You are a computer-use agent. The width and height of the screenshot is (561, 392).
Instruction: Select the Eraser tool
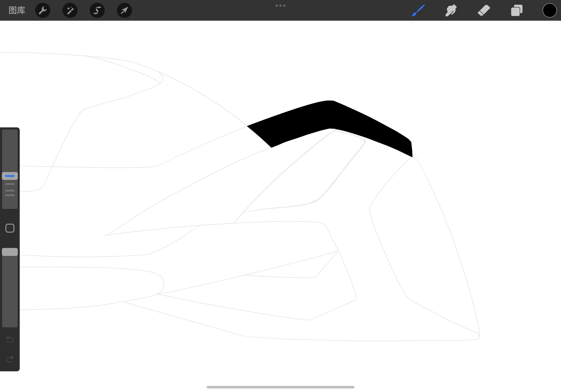click(484, 10)
